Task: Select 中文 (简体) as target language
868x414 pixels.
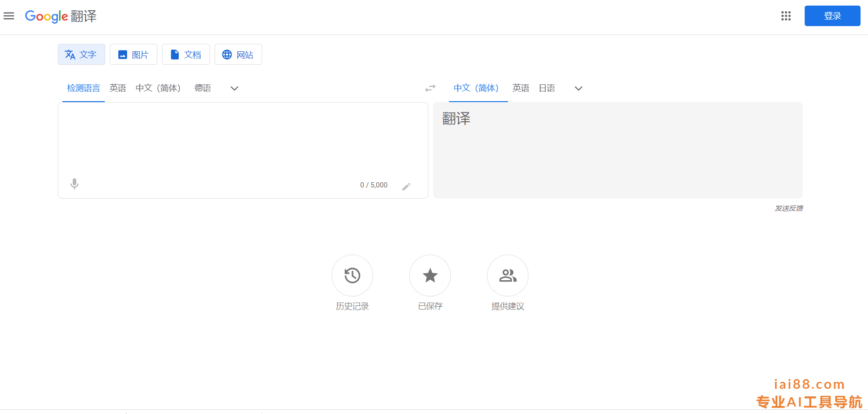Action: pos(476,88)
